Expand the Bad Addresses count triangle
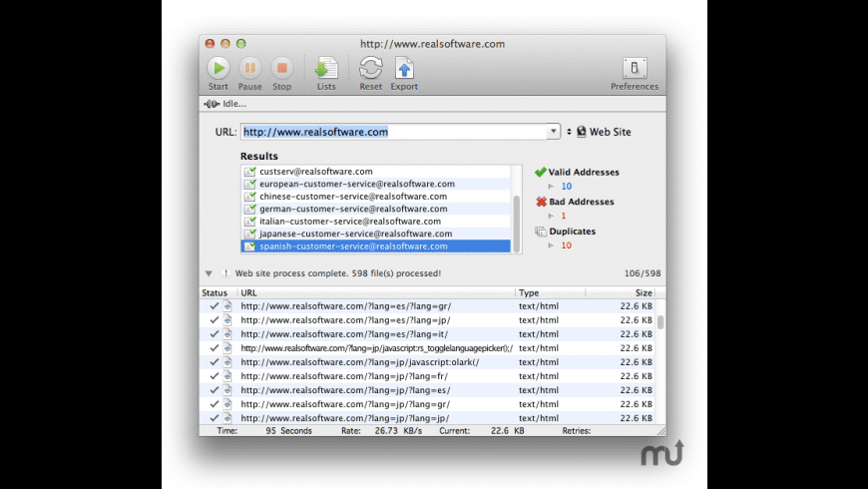Screen dimensions: 868x489 pos(551,216)
